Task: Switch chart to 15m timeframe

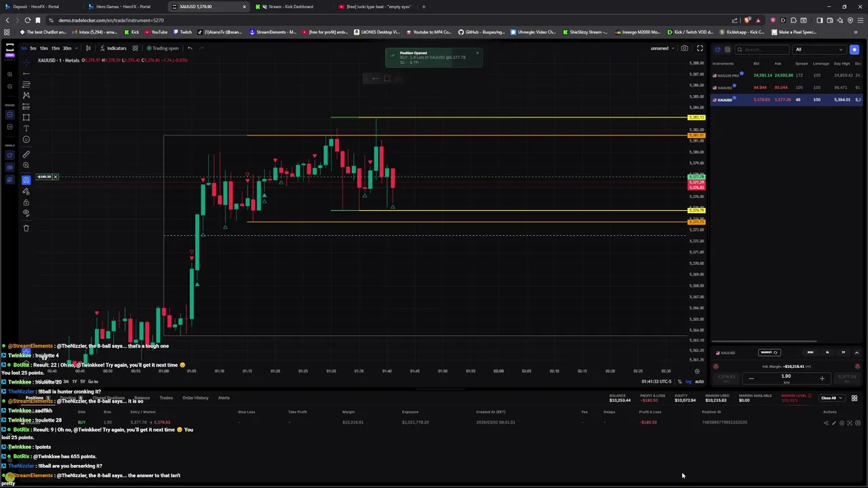Action: click(x=55, y=48)
